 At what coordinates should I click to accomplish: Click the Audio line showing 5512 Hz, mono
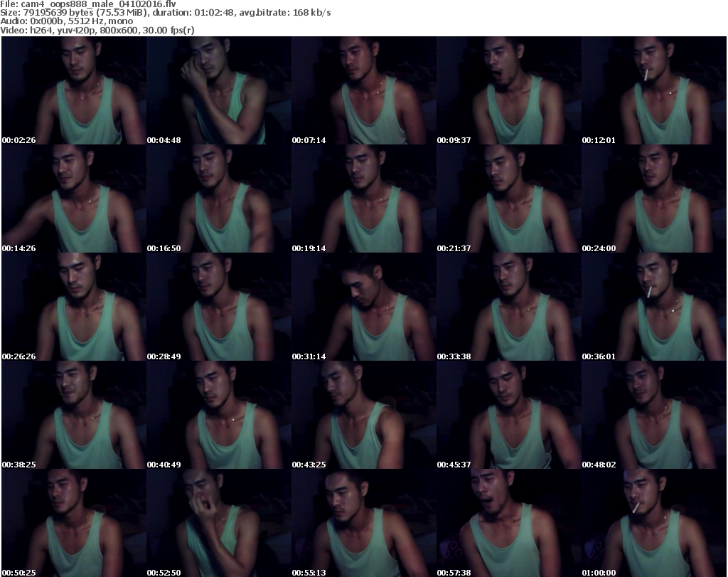(x=66, y=21)
